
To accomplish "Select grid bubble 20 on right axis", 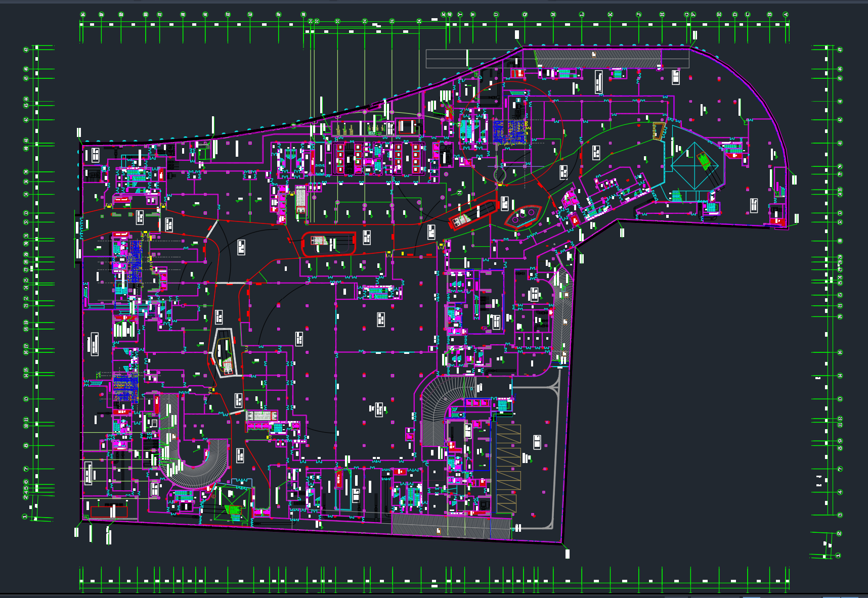I will tap(840, 316).
